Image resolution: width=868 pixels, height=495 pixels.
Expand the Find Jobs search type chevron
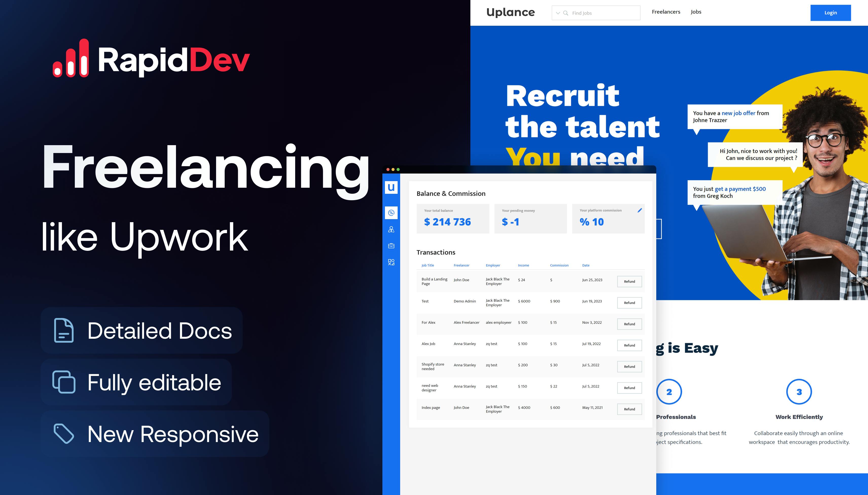click(558, 13)
